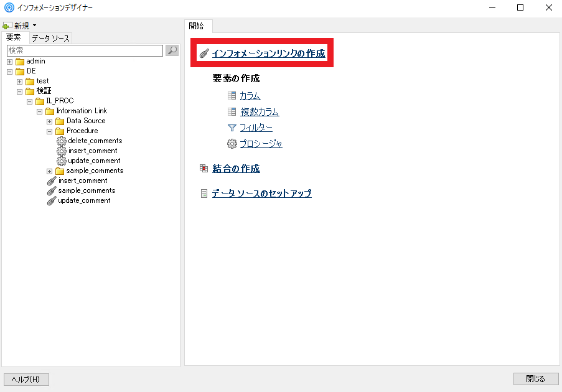
Task: Click the green plus 新規 icon
Action: (7, 26)
